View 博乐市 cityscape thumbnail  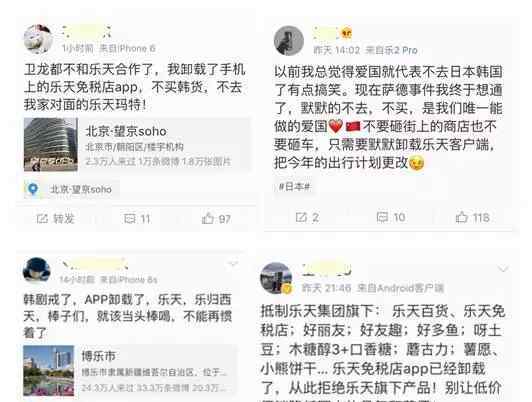[48, 370]
